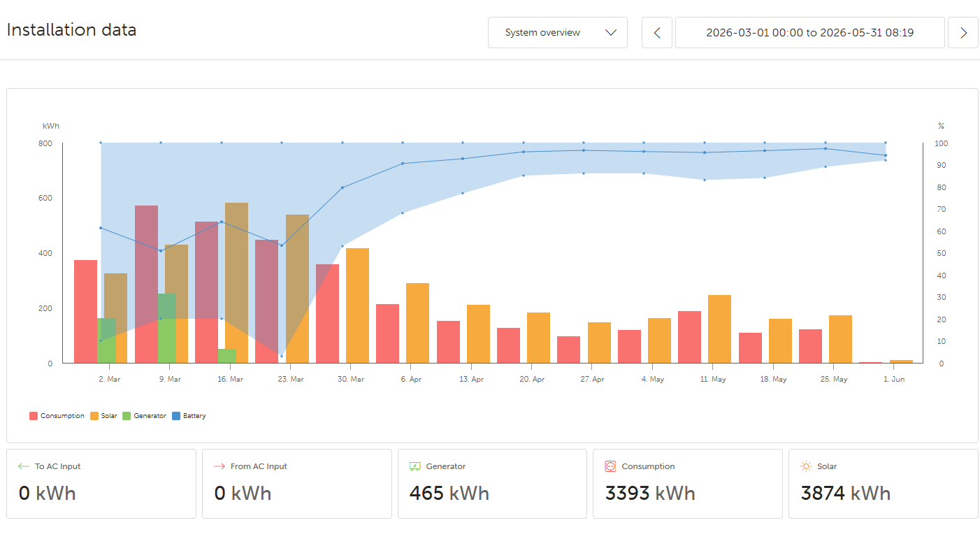Toggle the Consumption legend series

[x=57, y=416]
